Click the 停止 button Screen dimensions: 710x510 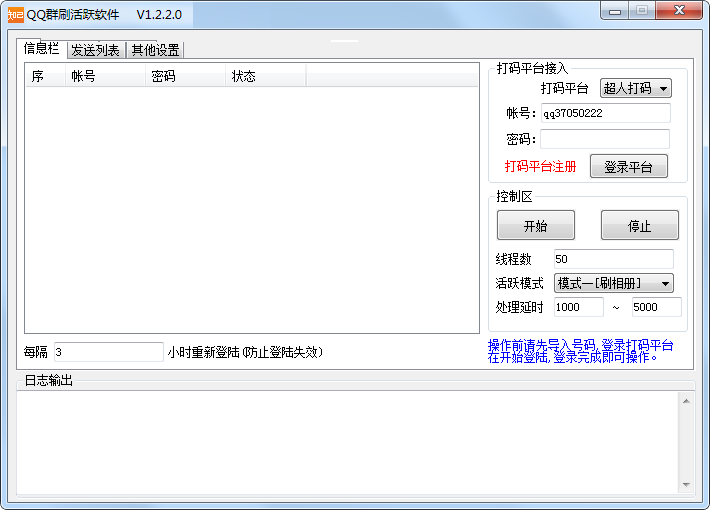point(639,225)
